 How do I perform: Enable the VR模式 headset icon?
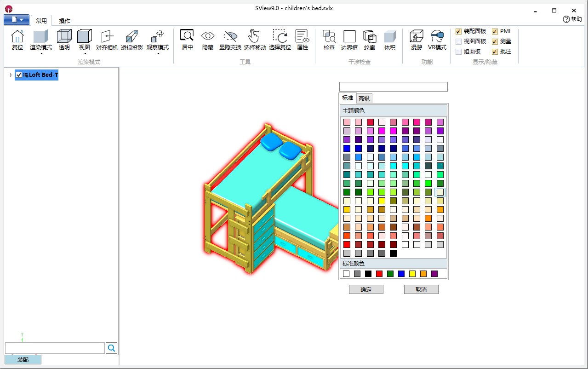coord(437,36)
